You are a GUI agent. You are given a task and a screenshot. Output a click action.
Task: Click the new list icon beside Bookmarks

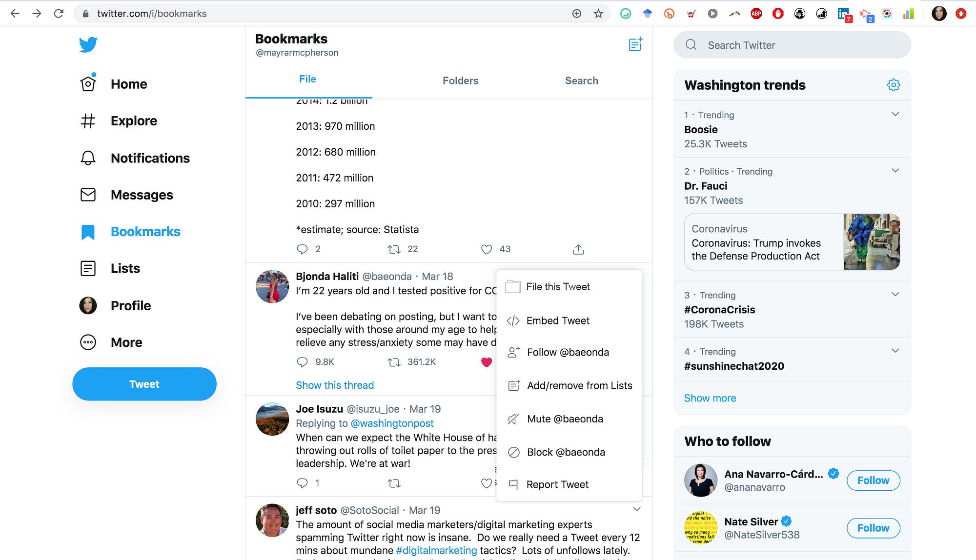(635, 44)
